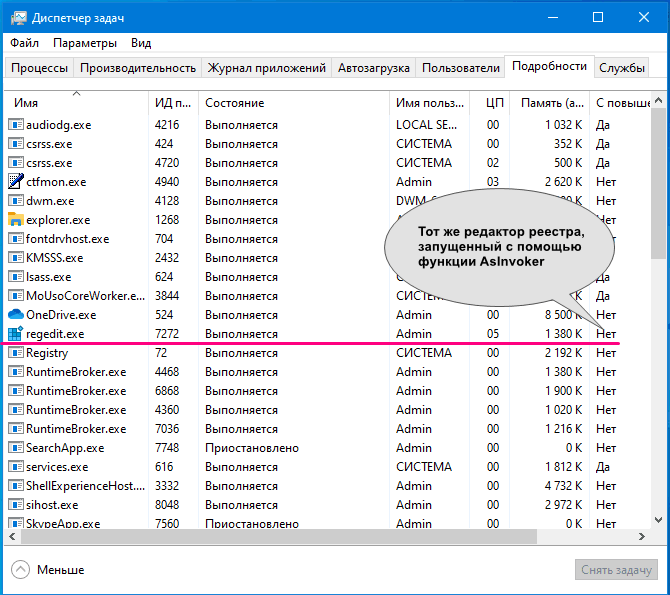Click the dwm.exe process icon
This screenshot has width=670, height=595.
tap(16, 201)
